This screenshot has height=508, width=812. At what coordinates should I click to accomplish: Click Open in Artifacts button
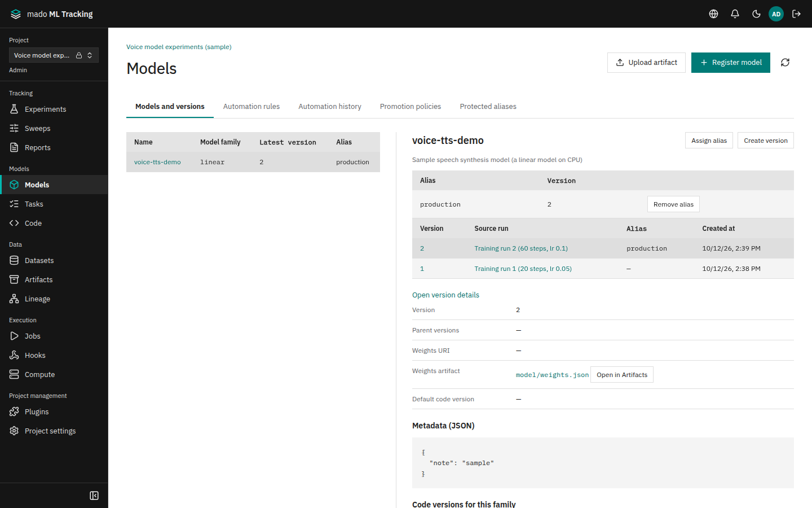622,375
